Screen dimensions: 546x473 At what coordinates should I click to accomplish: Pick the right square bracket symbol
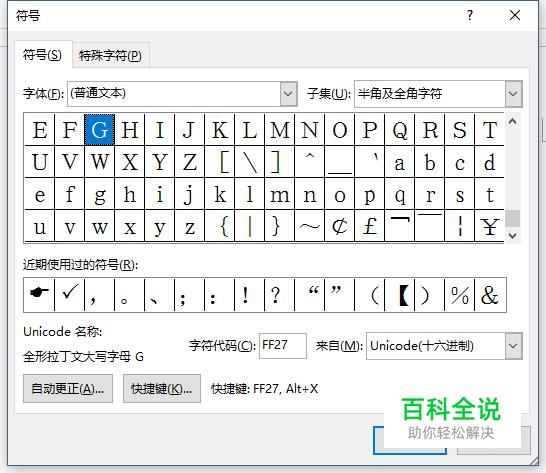(279, 162)
